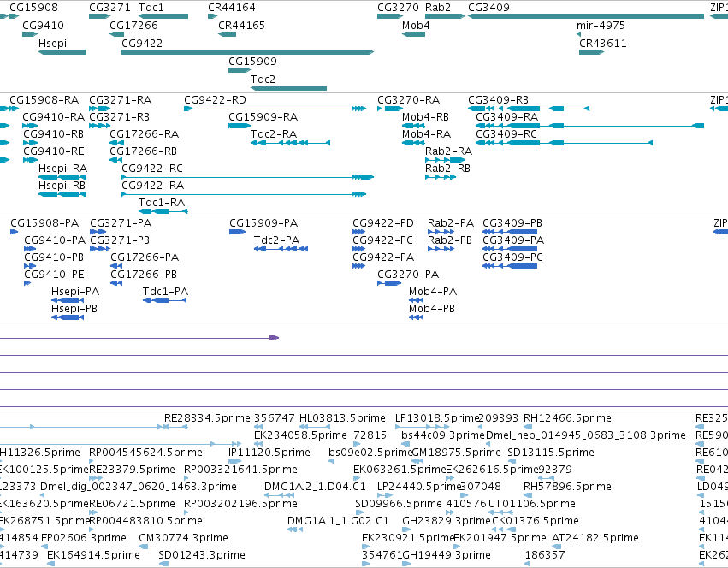
Task: Click the CG15909-RA transcript label
Action: coord(263,117)
